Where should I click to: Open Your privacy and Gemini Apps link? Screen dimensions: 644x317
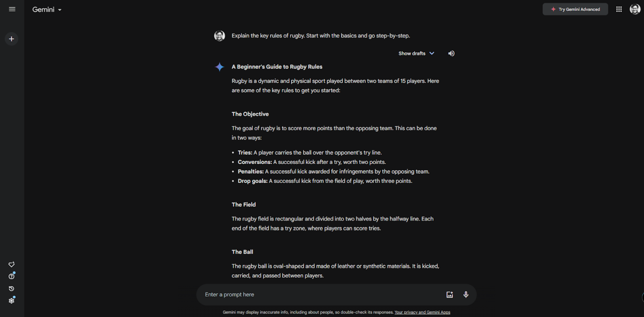[x=422, y=312]
